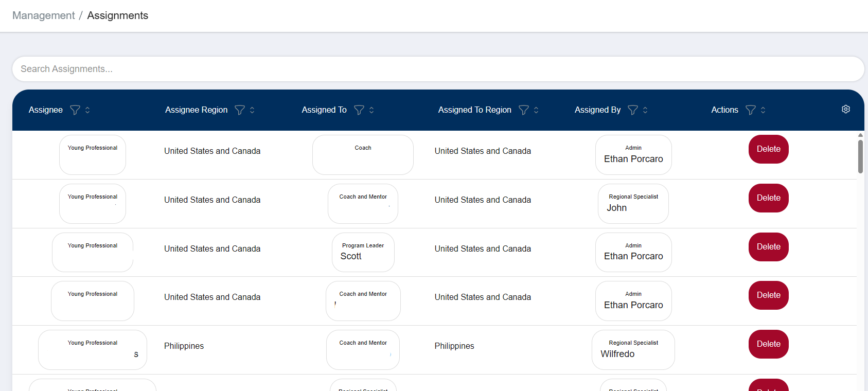The width and height of the screenshot is (868, 391).
Task: Delete the Program Leader Scott assignment
Action: point(768,247)
